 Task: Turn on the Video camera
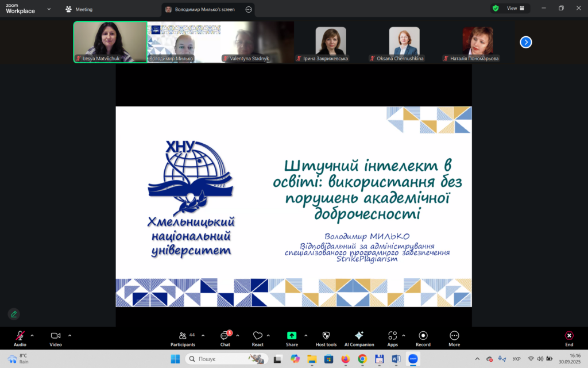pos(56,338)
